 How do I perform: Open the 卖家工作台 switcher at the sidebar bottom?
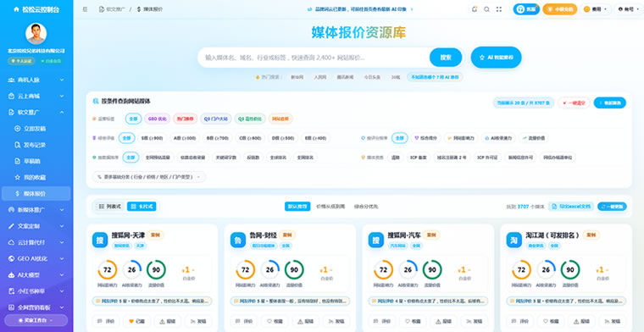pos(36,320)
